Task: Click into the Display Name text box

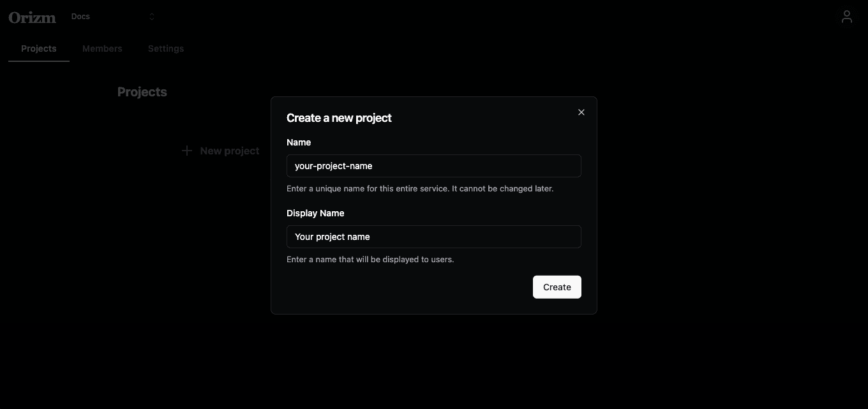Action: (434, 237)
